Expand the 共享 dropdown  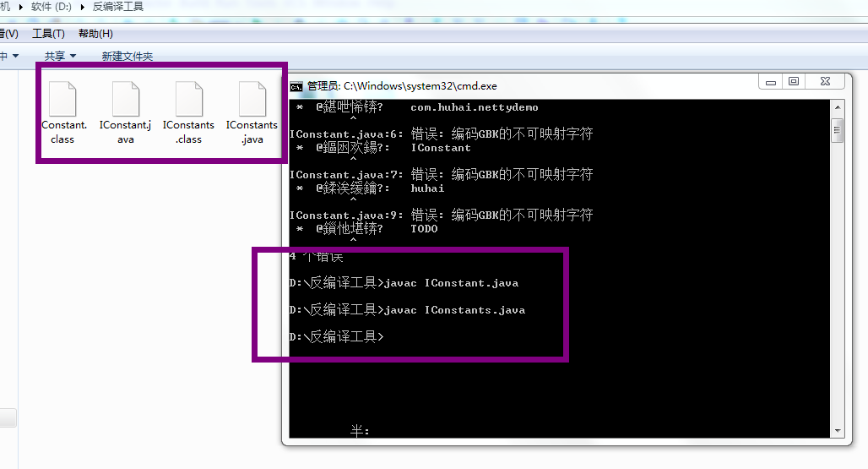coord(60,56)
